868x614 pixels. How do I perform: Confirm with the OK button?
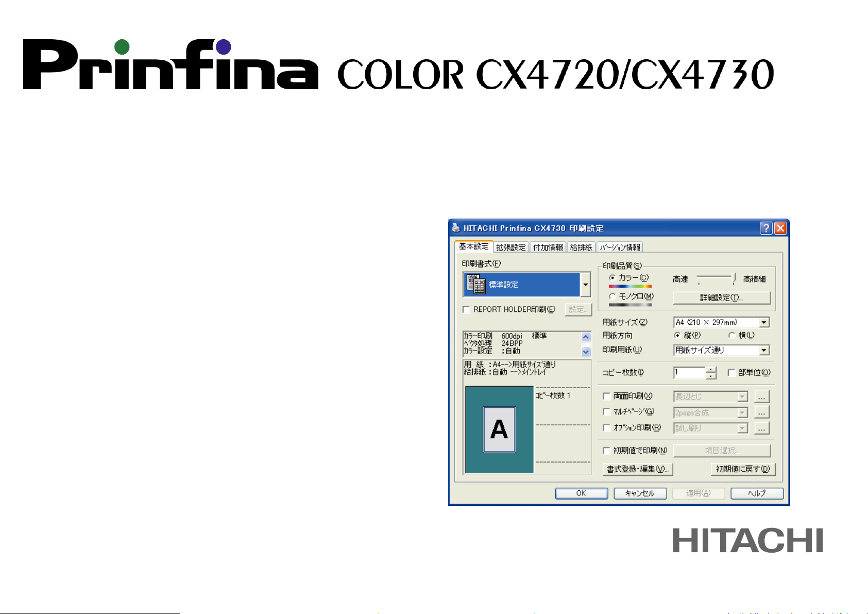(581, 493)
